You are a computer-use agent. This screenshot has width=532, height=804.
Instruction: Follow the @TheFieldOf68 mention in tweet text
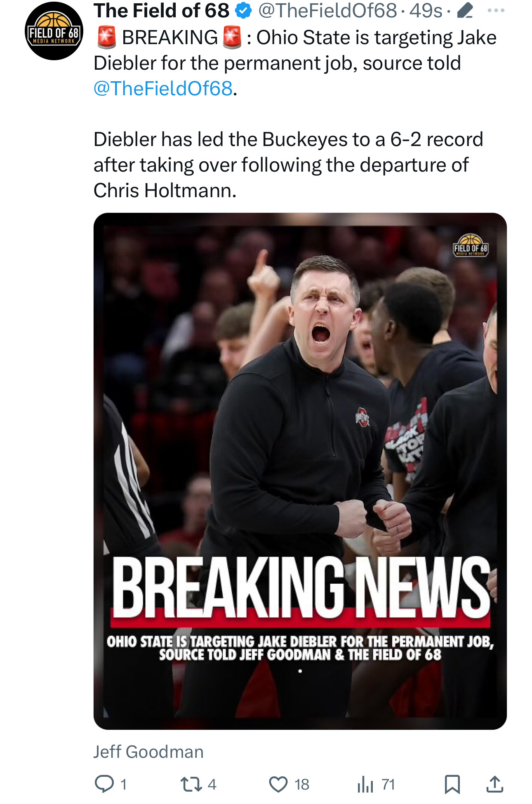163,88
